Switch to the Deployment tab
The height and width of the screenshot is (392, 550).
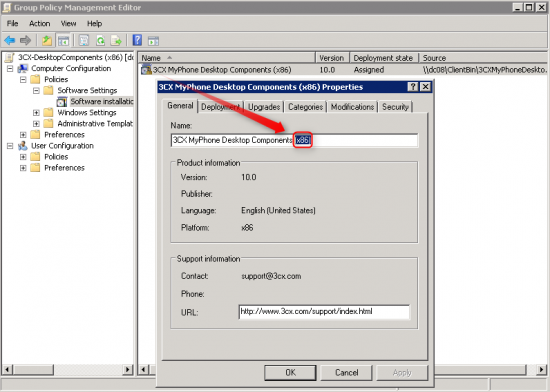221,107
